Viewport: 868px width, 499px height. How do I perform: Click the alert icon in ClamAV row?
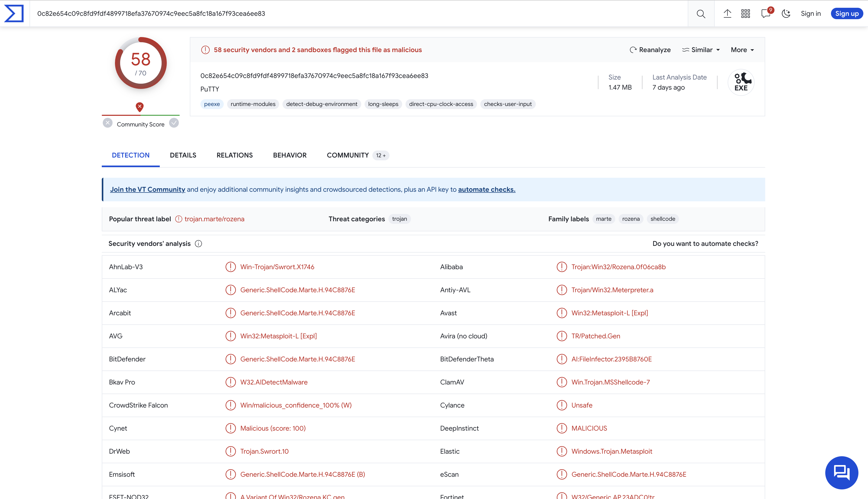[x=562, y=382]
